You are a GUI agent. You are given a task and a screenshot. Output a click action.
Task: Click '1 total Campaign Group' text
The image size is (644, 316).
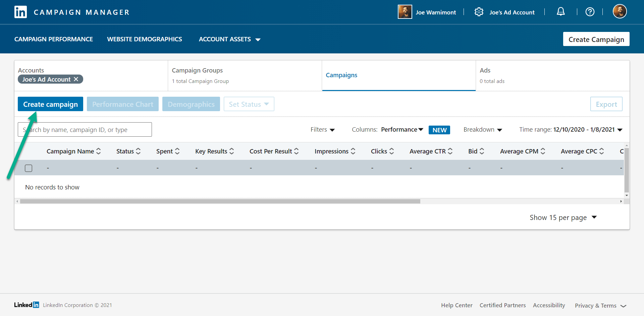coord(200,81)
